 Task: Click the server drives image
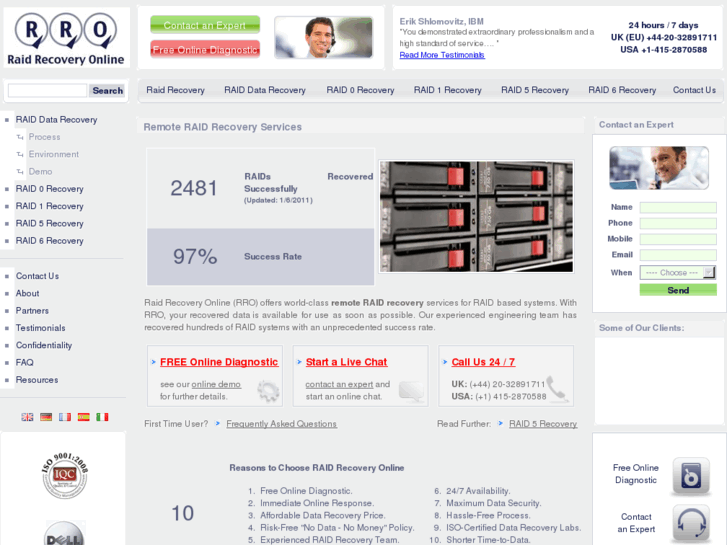point(476,216)
